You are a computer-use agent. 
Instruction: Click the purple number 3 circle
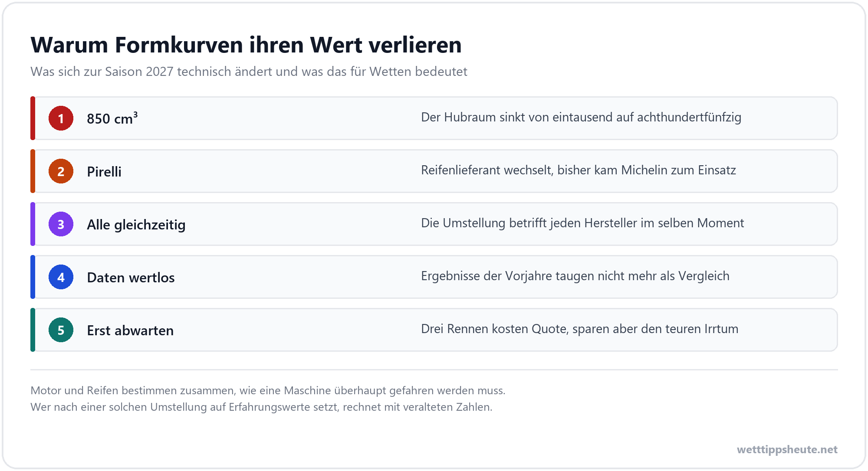pyautogui.click(x=61, y=224)
